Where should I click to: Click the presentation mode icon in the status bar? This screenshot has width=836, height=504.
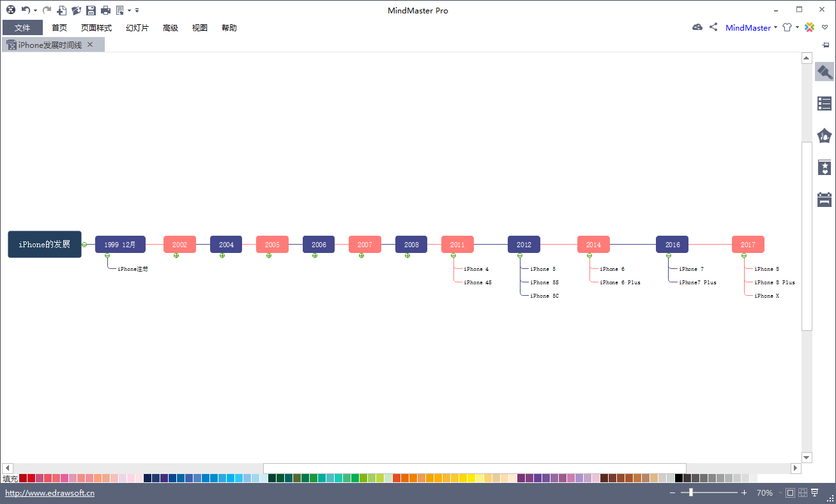[815, 493]
